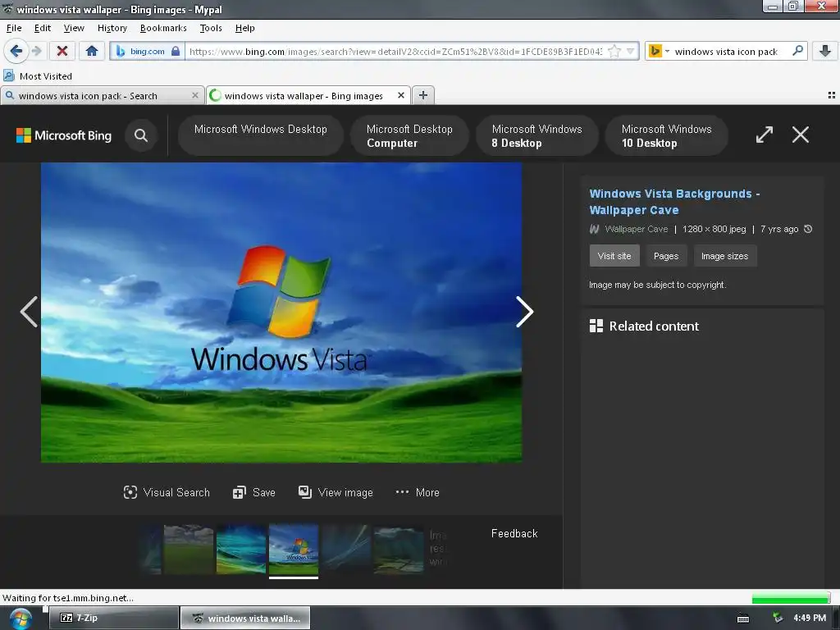Open the Help menu
This screenshot has height=630, width=840.
[244, 28]
